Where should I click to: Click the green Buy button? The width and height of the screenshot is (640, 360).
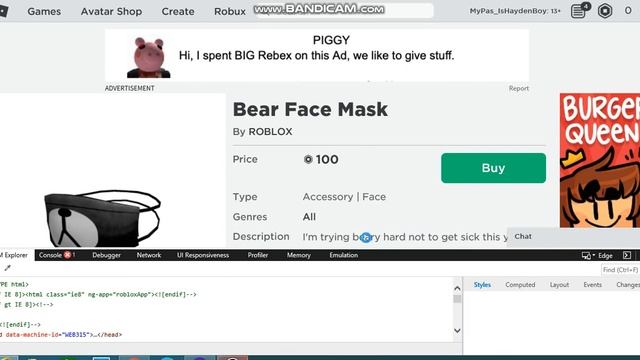(x=493, y=168)
